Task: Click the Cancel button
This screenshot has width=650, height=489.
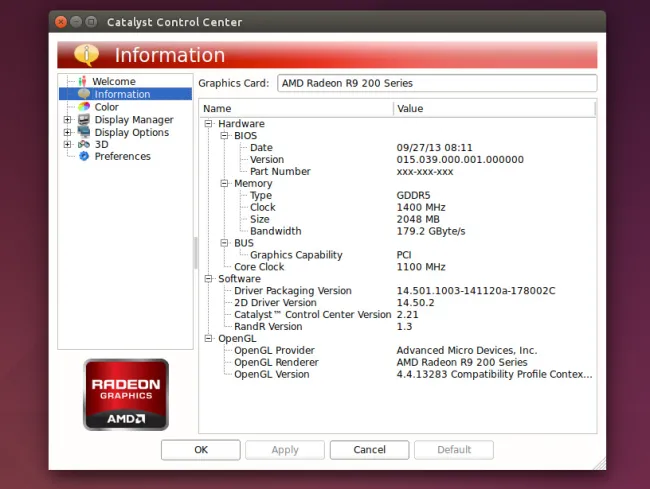Action: (369, 450)
